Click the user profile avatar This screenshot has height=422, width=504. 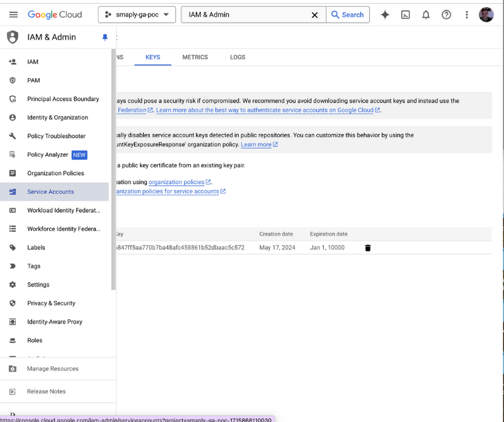tap(486, 14)
